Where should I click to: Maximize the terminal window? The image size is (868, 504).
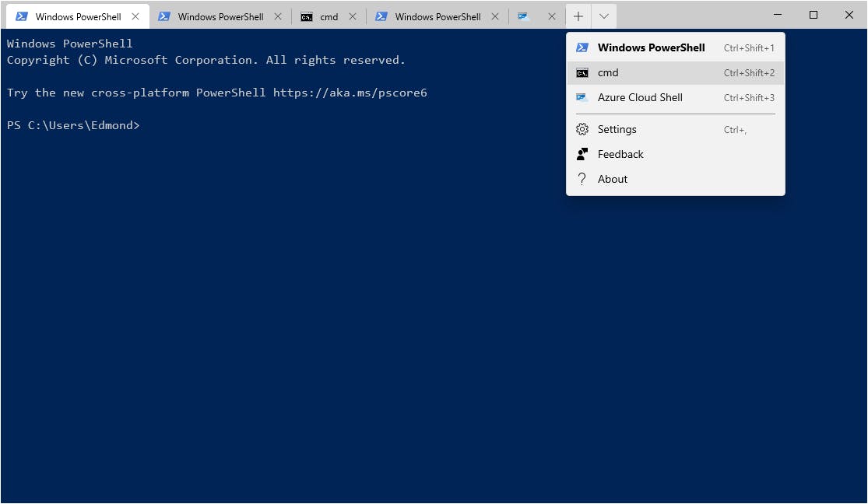(x=814, y=15)
